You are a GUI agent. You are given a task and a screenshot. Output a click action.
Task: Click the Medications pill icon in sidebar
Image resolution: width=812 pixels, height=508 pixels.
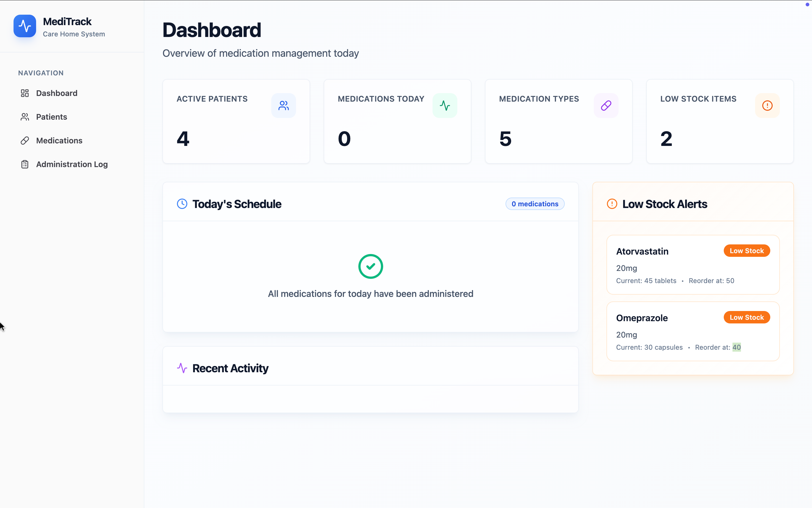click(x=25, y=141)
